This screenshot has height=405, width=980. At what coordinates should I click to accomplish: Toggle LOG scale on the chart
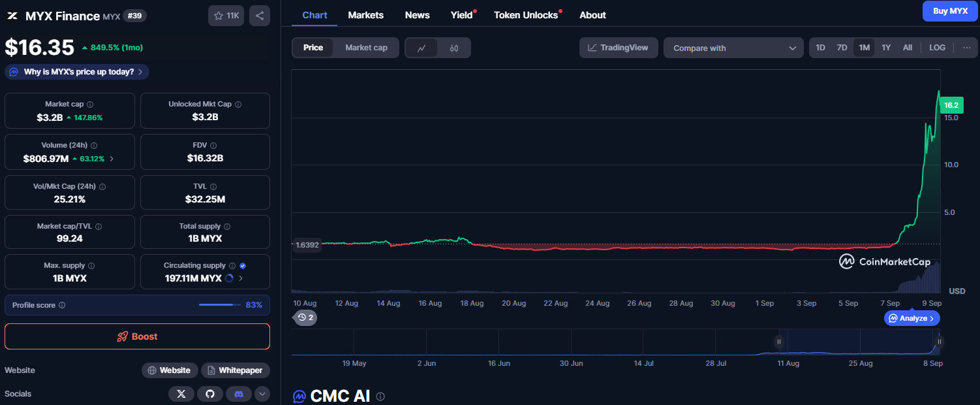pos(937,48)
